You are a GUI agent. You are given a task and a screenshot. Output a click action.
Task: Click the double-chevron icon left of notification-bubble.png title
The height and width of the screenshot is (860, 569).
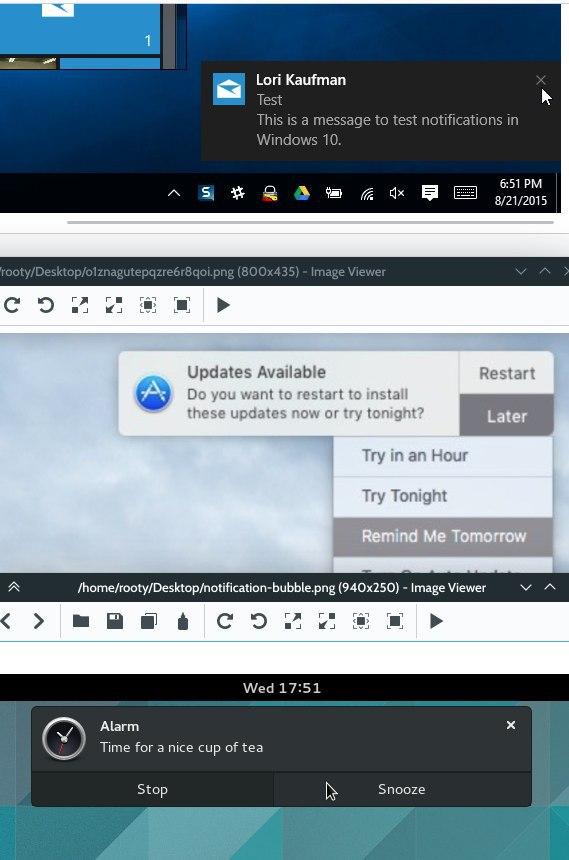pyautogui.click(x=14, y=587)
